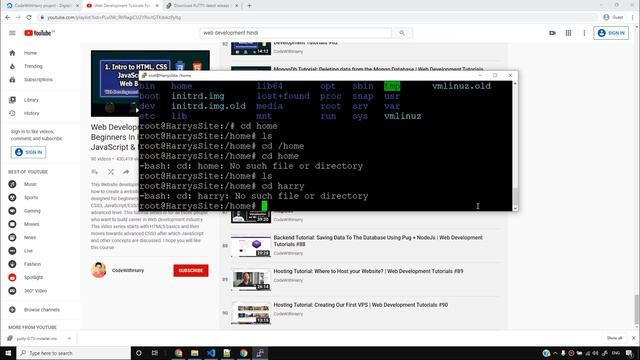The image size is (640, 360).
Task: Open a new browser tab
Action: point(249,6)
